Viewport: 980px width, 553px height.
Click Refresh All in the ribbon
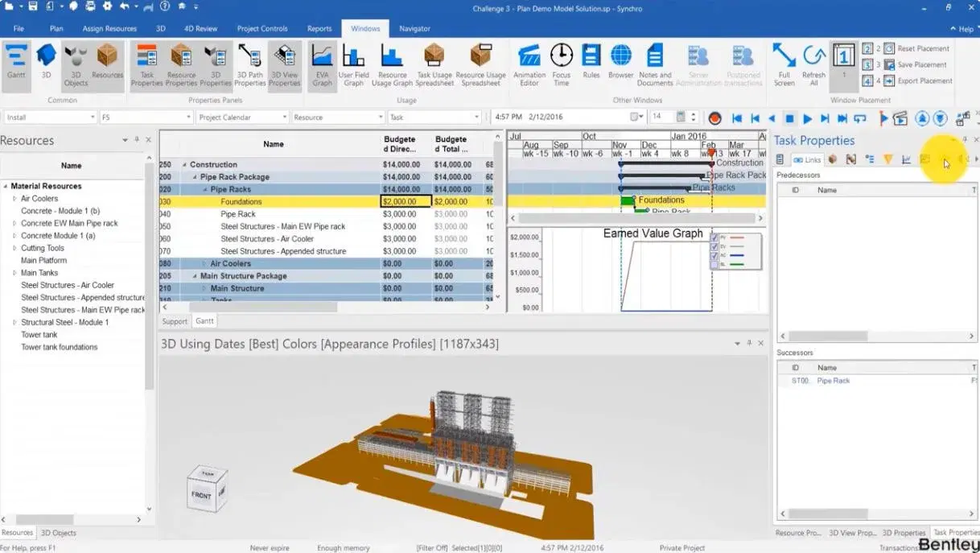[814, 65]
